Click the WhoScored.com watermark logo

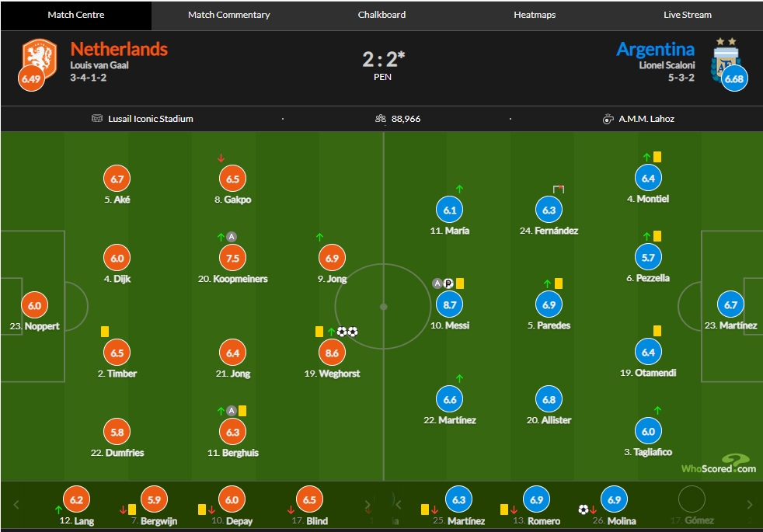point(719,464)
